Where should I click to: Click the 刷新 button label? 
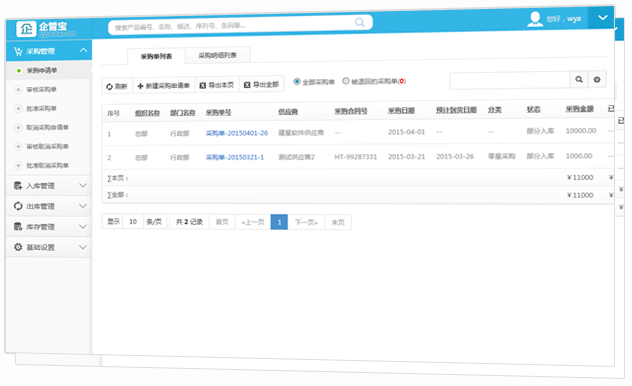coord(121,86)
